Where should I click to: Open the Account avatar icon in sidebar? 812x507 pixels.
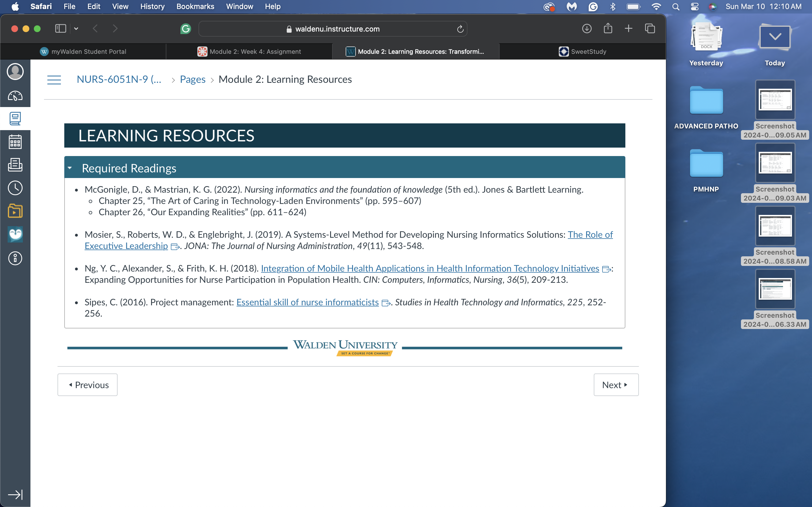[x=15, y=72]
